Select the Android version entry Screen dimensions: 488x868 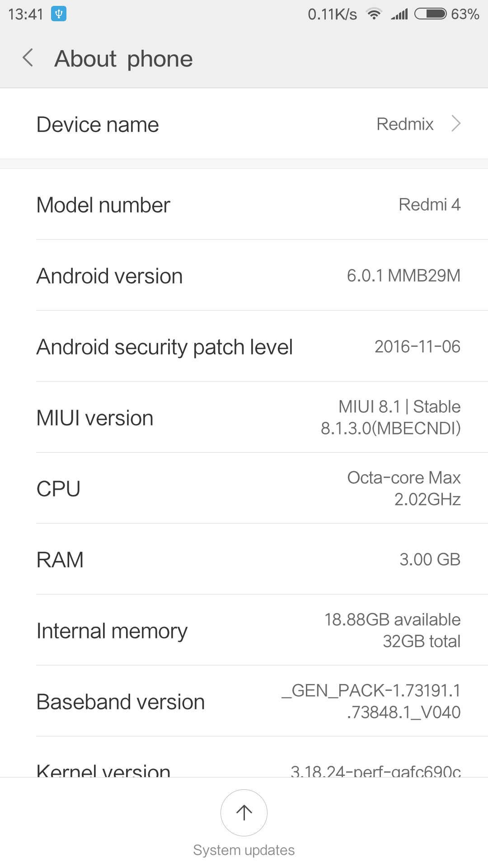tap(244, 276)
